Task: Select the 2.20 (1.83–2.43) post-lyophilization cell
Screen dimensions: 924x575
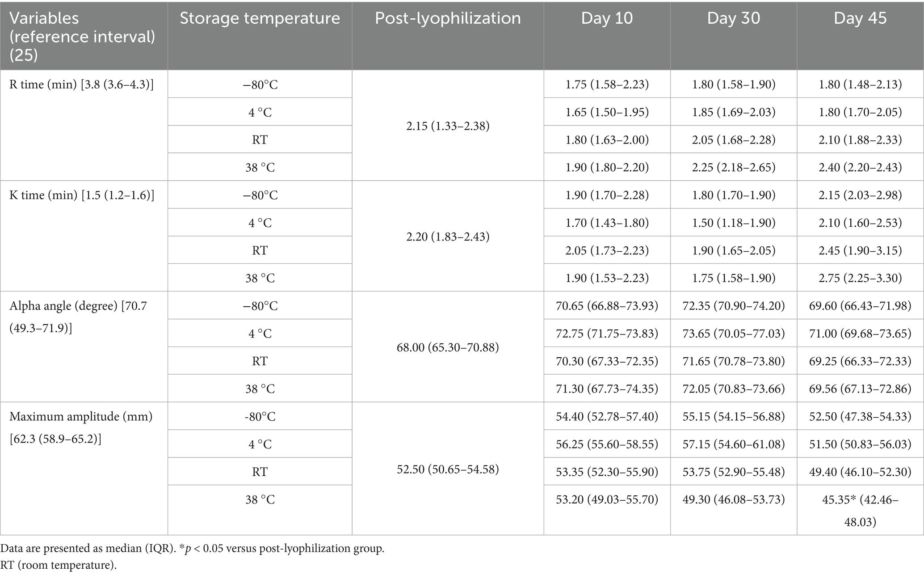Action: [448, 236]
